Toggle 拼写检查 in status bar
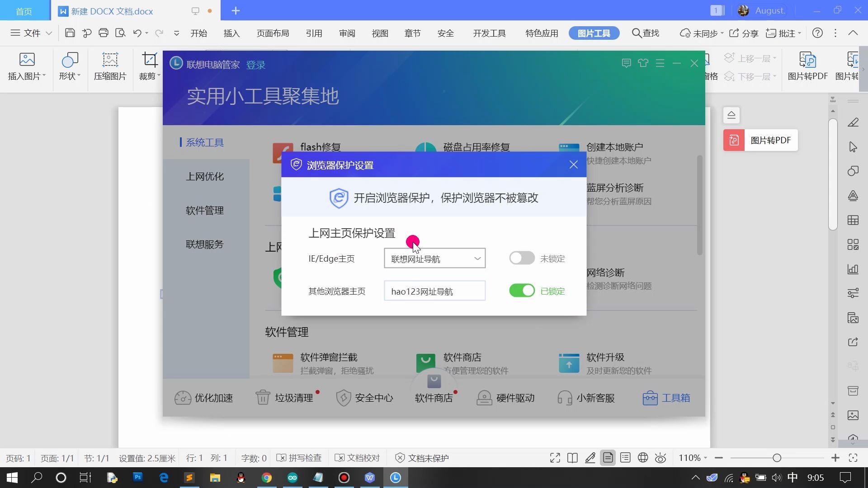Viewport: 868px width, 488px height. 299,458
